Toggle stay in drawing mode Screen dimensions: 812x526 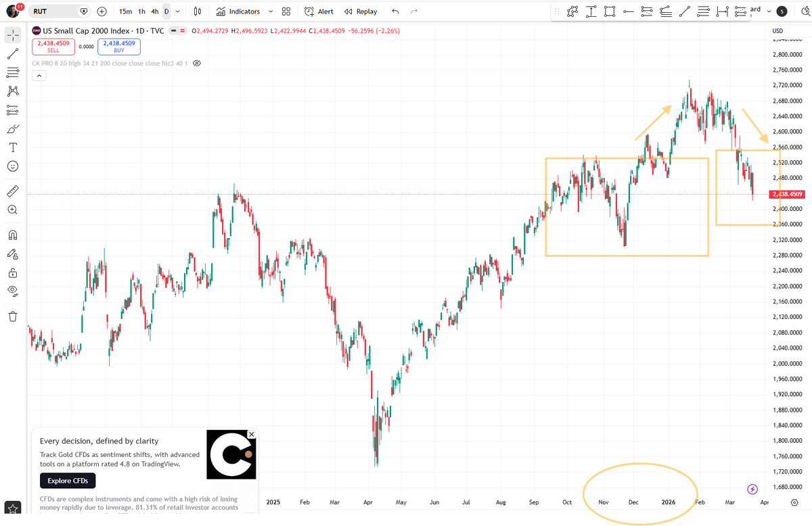click(13, 254)
